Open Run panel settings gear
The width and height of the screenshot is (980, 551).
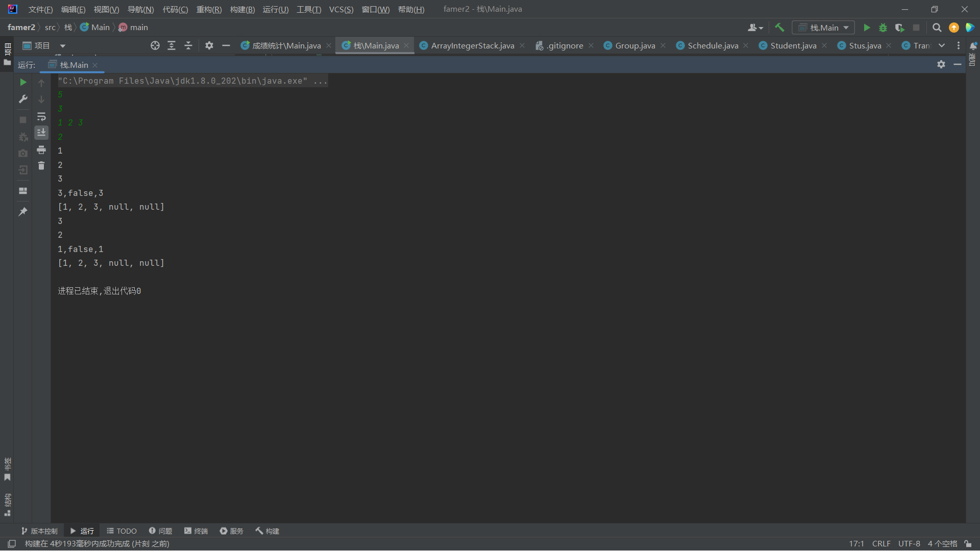click(x=941, y=64)
